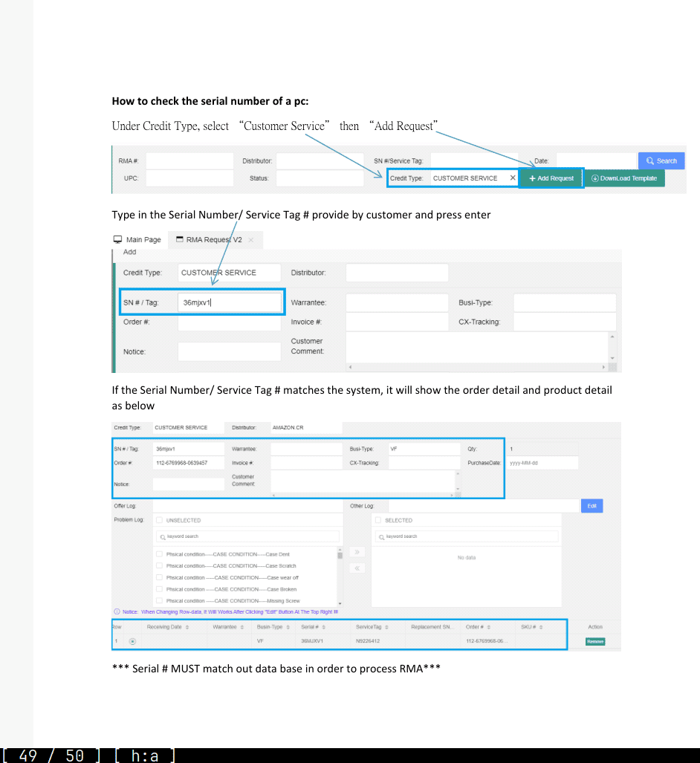Viewport: 700px width, 763px height.
Task: Check the Case Scratch condition checkbox
Action: tap(159, 565)
